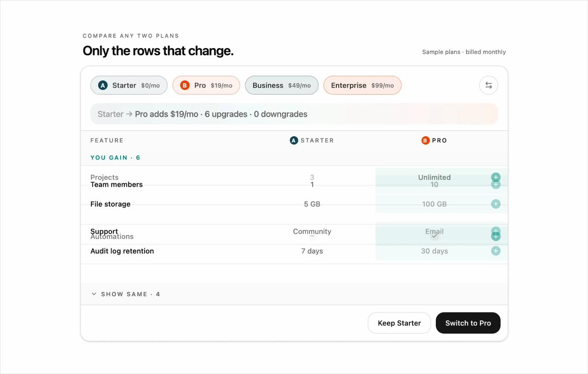Click the "7 days" Starter value

(x=312, y=251)
